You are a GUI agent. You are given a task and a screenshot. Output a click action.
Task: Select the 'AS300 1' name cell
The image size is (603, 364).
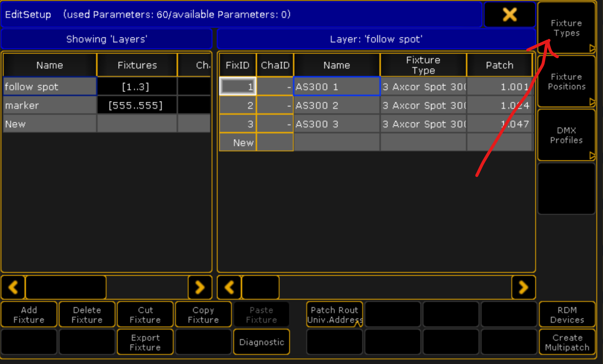[x=337, y=86]
